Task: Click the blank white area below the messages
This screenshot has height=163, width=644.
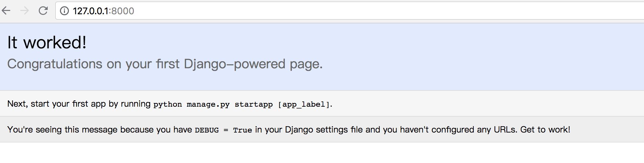Action: tap(322, 153)
